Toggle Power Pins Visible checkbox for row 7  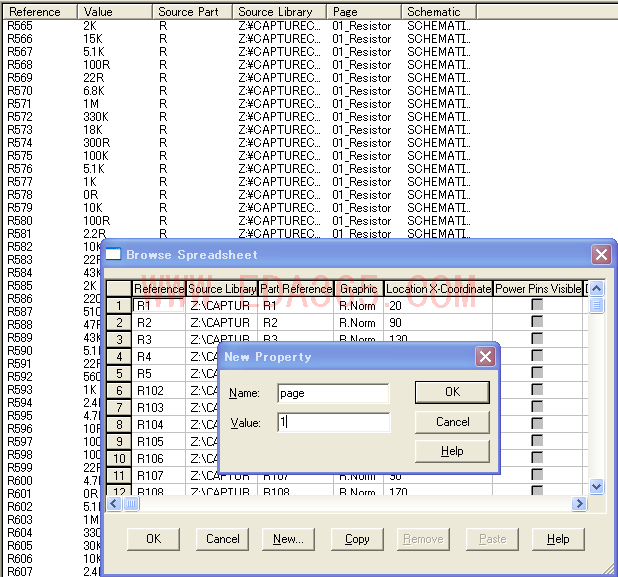coord(537,406)
